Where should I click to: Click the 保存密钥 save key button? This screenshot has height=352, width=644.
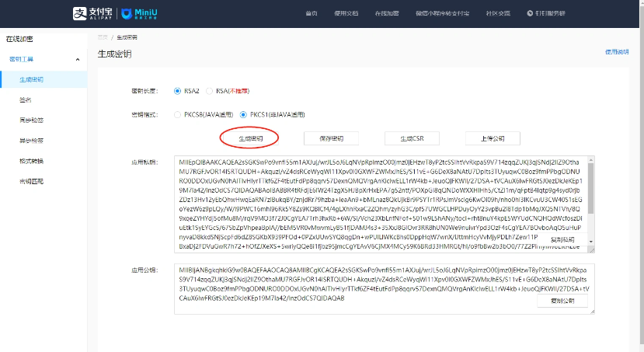coord(331,138)
